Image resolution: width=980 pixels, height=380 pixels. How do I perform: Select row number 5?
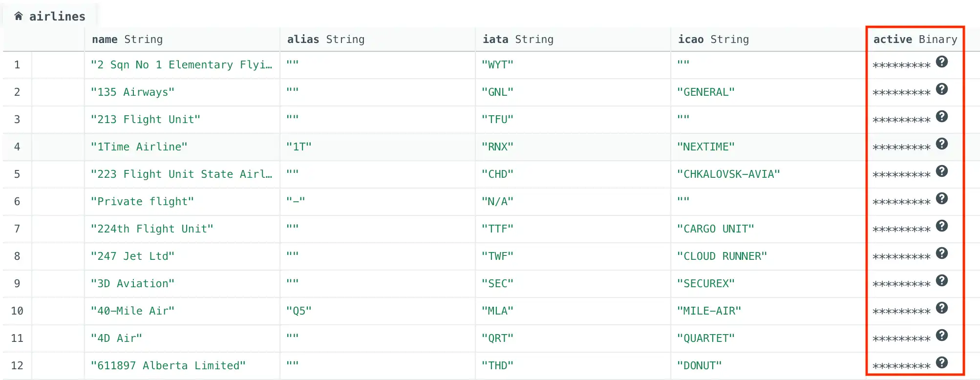(17, 174)
